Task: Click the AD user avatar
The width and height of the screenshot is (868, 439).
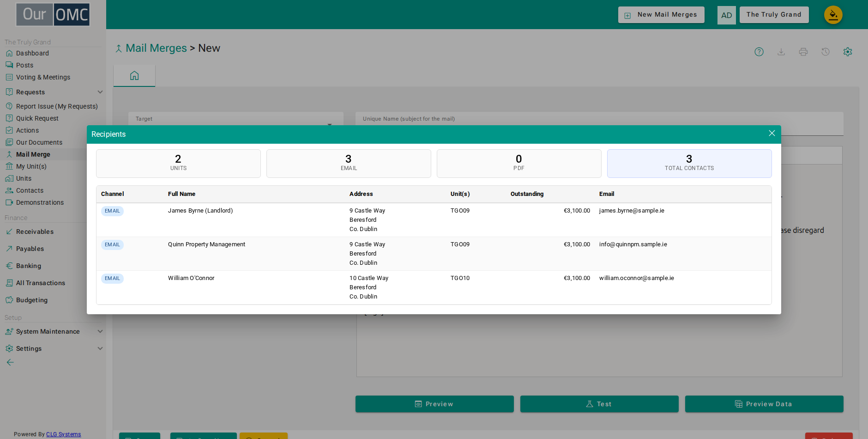Action: (x=727, y=15)
